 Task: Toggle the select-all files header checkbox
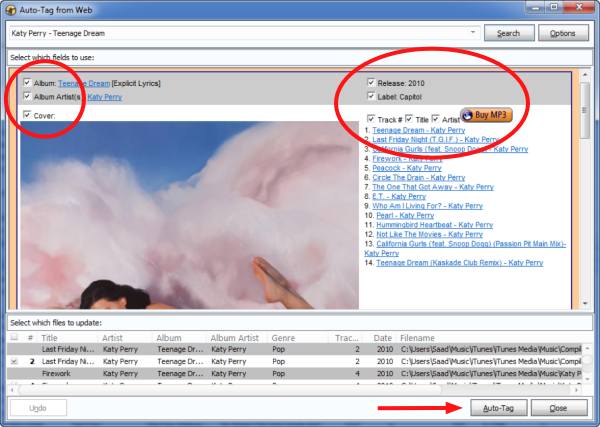pyautogui.click(x=14, y=337)
